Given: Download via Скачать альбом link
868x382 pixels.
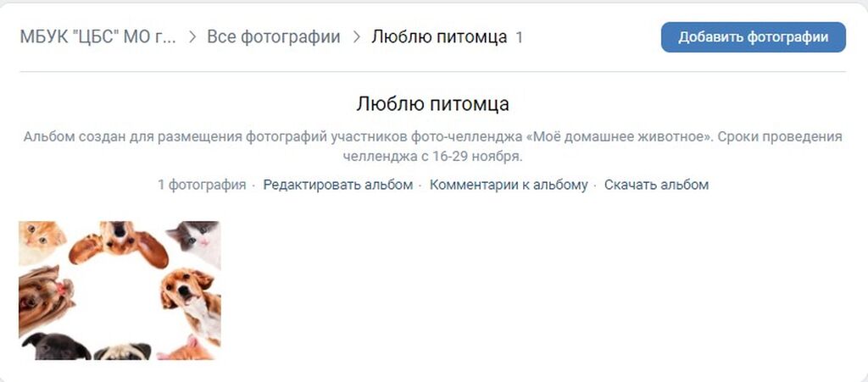Looking at the screenshot, I should pyautogui.click(x=656, y=185).
